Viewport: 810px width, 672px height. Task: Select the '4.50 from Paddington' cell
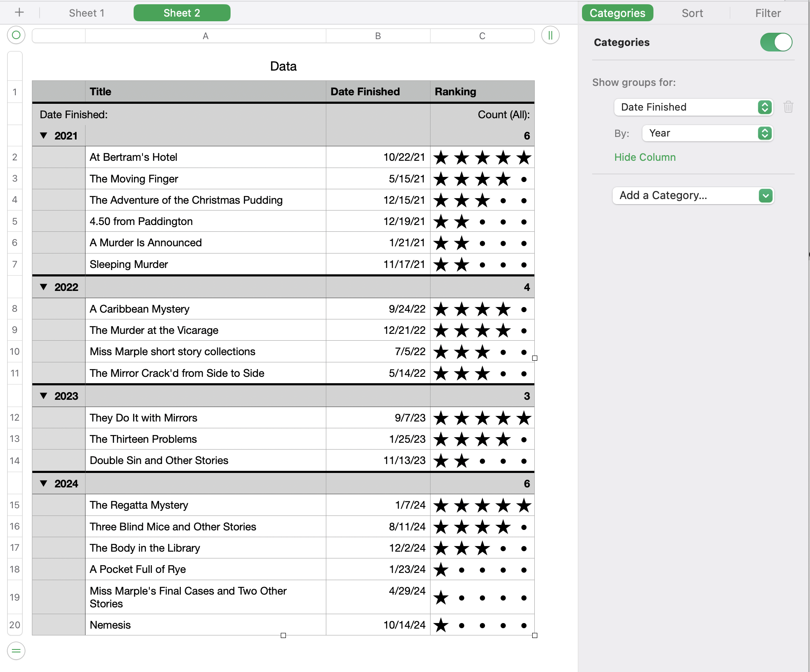(205, 221)
